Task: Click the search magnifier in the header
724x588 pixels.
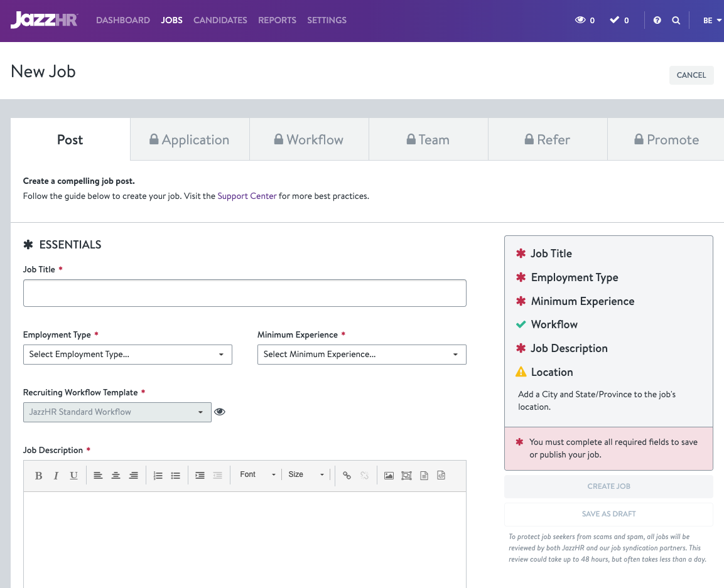Action: pos(676,20)
